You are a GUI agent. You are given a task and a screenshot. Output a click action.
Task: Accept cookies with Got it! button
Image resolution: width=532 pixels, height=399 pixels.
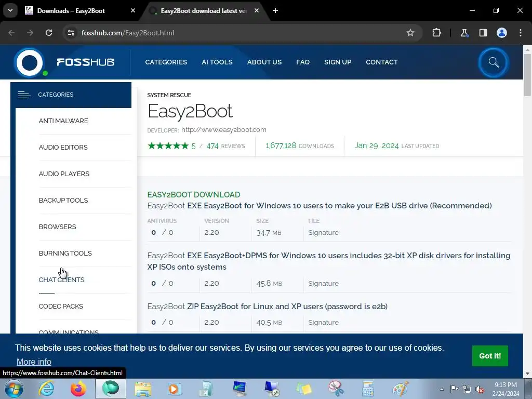click(490, 356)
